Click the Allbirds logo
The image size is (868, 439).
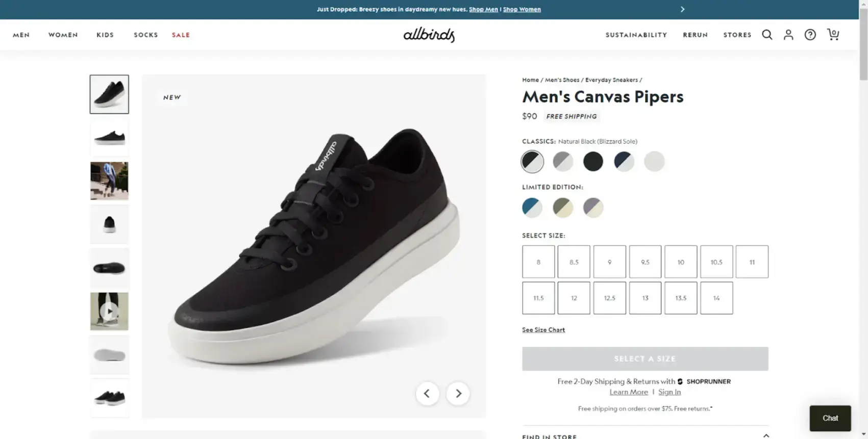tap(428, 35)
